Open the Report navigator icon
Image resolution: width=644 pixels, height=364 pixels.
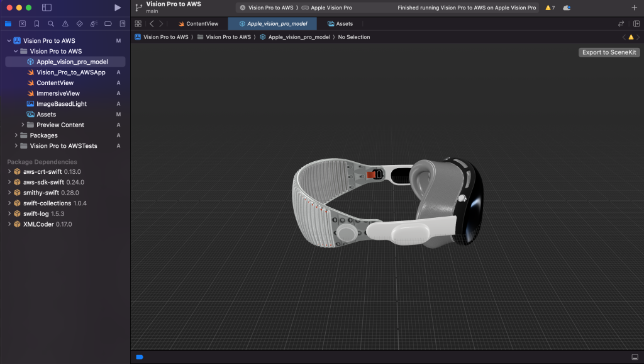click(x=121, y=23)
